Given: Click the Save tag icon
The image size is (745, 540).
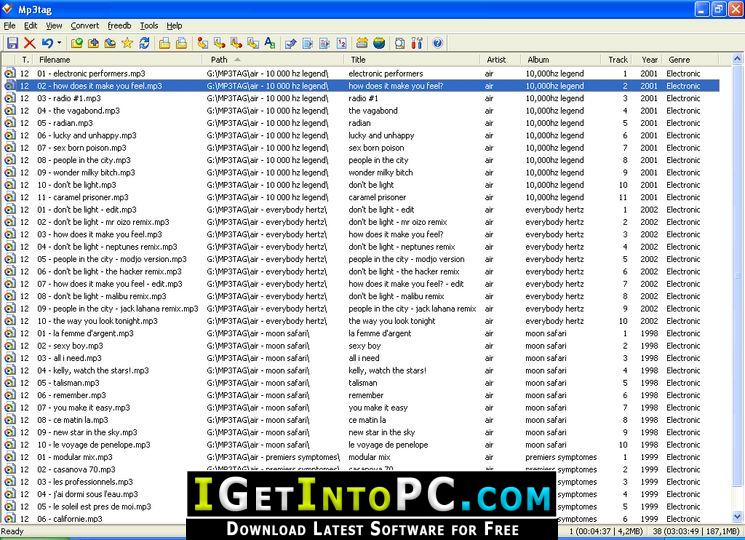Looking at the screenshot, I should (12, 43).
